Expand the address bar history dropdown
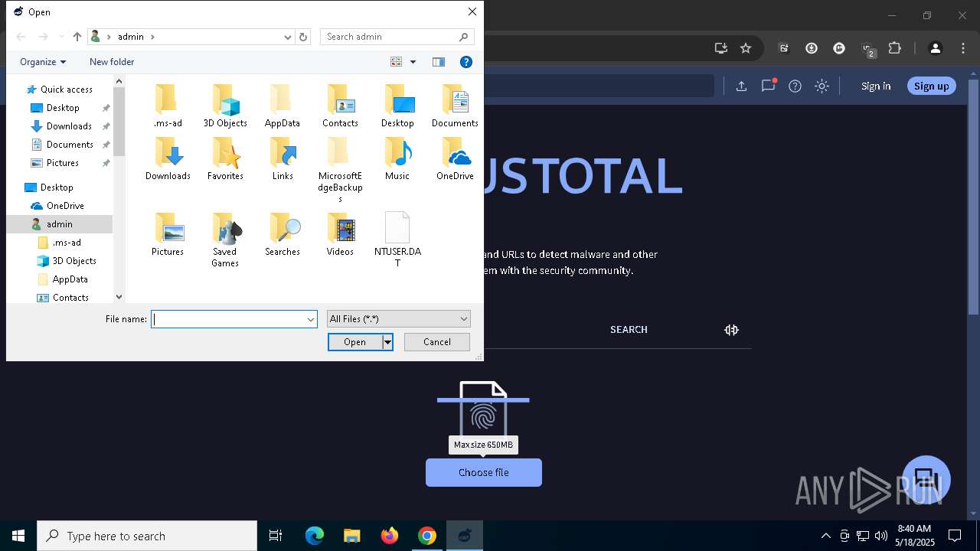The width and height of the screenshot is (980, 551). click(288, 37)
